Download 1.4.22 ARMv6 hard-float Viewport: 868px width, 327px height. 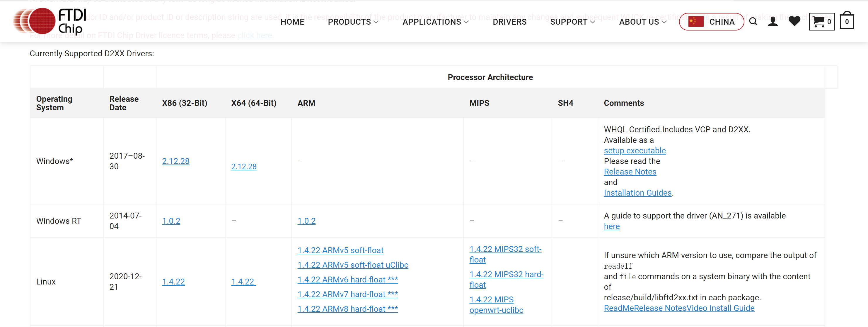coord(347,280)
